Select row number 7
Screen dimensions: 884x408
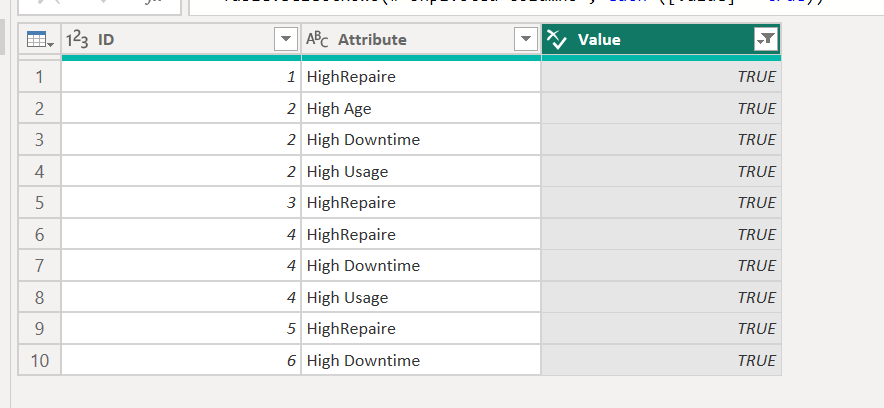(39, 266)
